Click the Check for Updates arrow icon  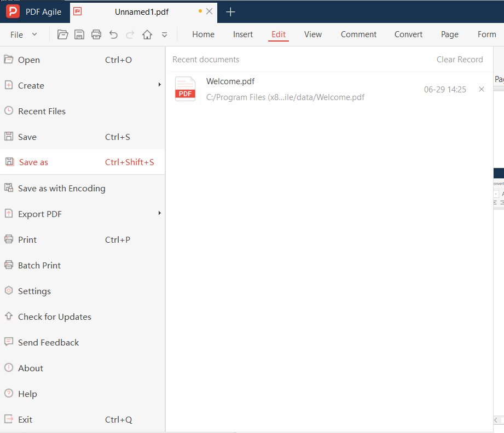click(9, 316)
